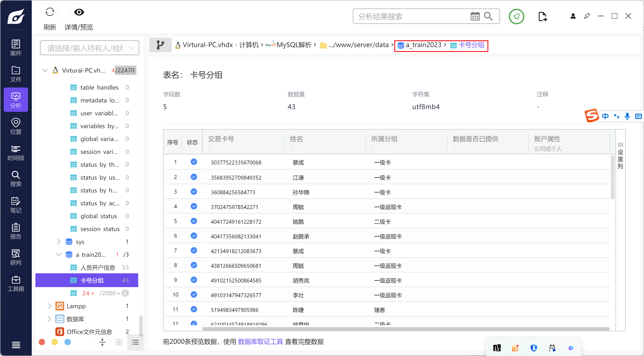Image resolution: width=644 pixels, height=356 pixels.
Task: Select the 人员开户信息 table in tree
Action: click(98, 267)
